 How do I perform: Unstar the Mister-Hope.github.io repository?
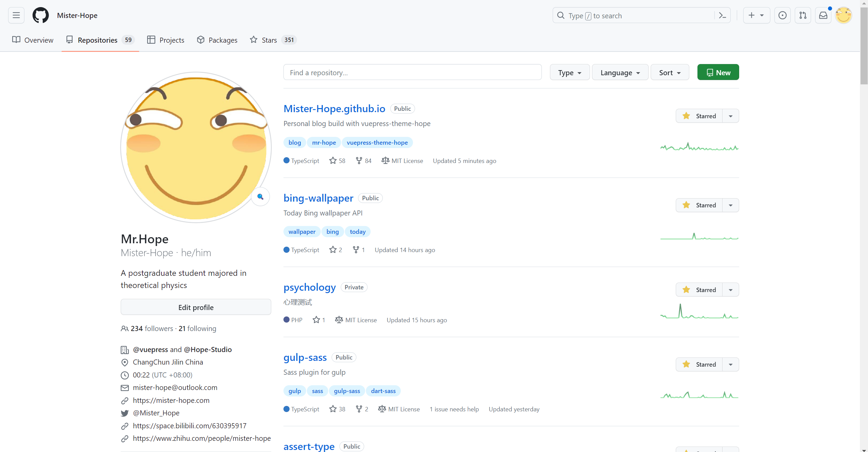pyautogui.click(x=699, y=116)
